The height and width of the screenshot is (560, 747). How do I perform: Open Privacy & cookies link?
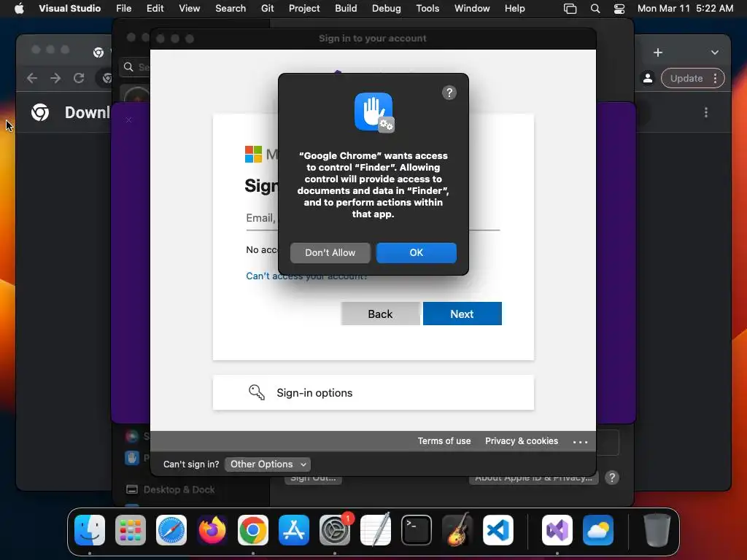pyautogui.click(x=521, y=441)
